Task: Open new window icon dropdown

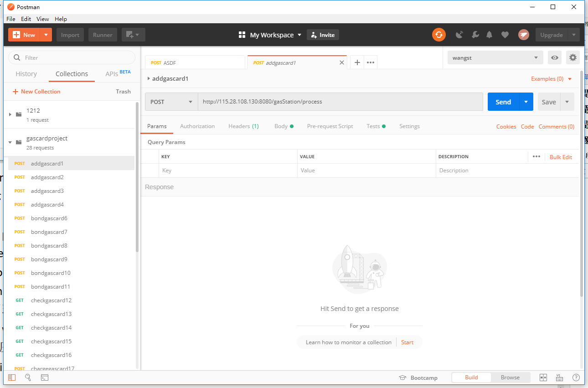Action: click(133, 35)
